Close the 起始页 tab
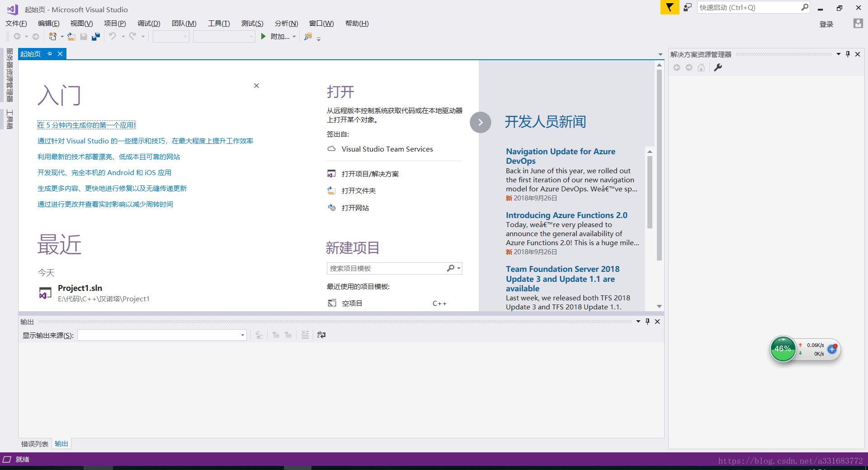This screenshot has width=868, height=470. click(60, 54)
